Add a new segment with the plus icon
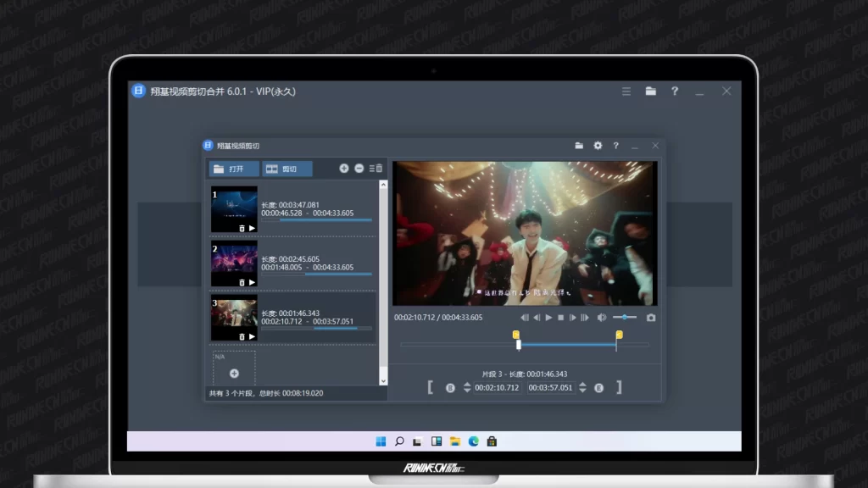Image resolution: width=868 pixels, height=488 pixels. pyautogui.click(x=344, y=169)
